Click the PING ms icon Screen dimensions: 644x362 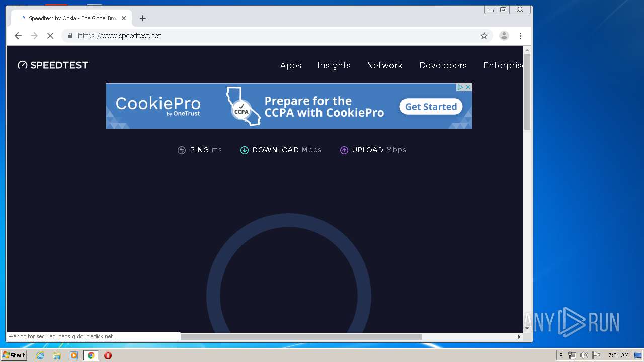182,150
